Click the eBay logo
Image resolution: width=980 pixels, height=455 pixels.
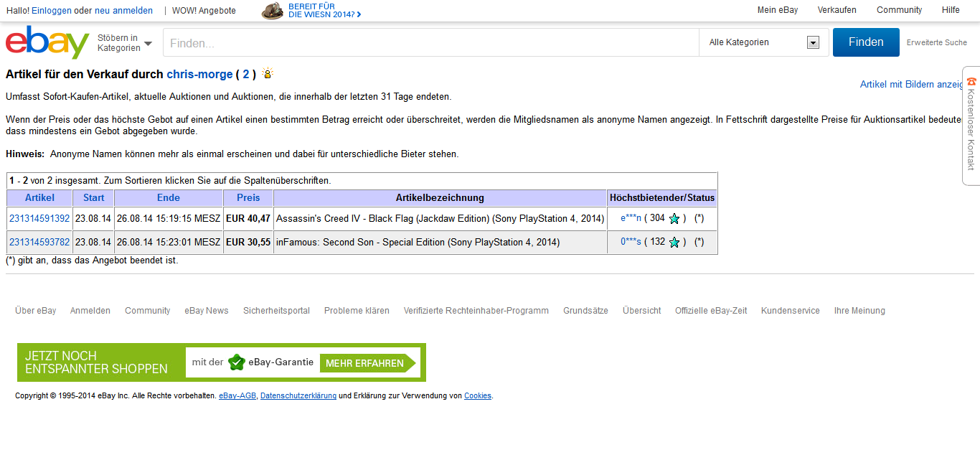[x=47, y=42]
